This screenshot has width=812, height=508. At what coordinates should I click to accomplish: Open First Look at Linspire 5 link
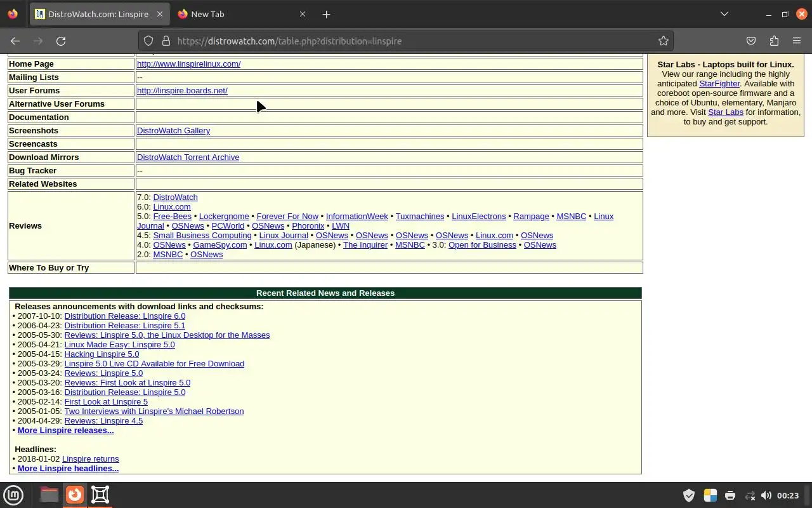point(106,402)
